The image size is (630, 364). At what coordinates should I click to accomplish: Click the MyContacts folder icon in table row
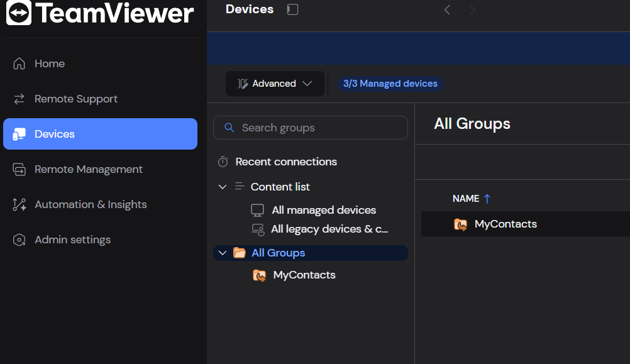(x=460, y=224)
